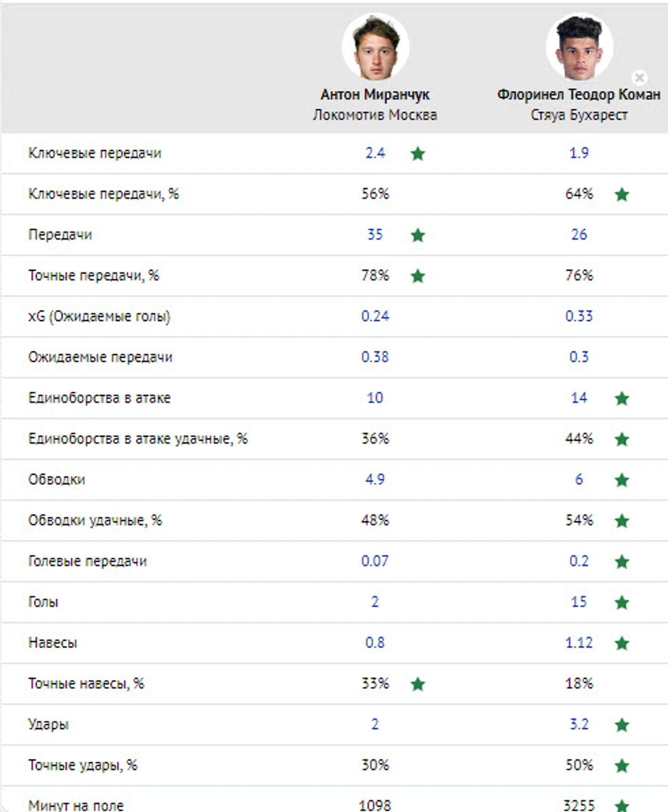Open Coman's 14 attacking duels value
The width and height of the screenshot is (668, 812).
point(579,398)
